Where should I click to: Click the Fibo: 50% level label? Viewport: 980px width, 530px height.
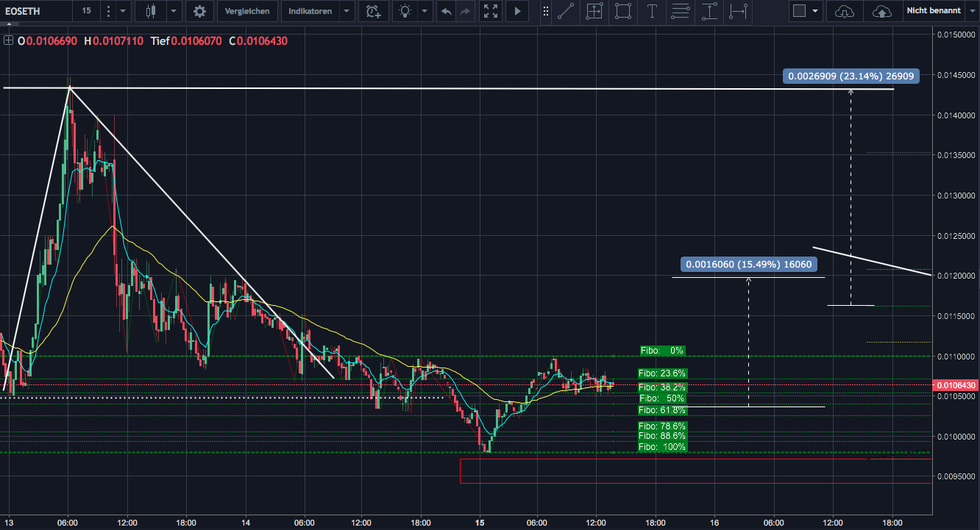[662, 398]
